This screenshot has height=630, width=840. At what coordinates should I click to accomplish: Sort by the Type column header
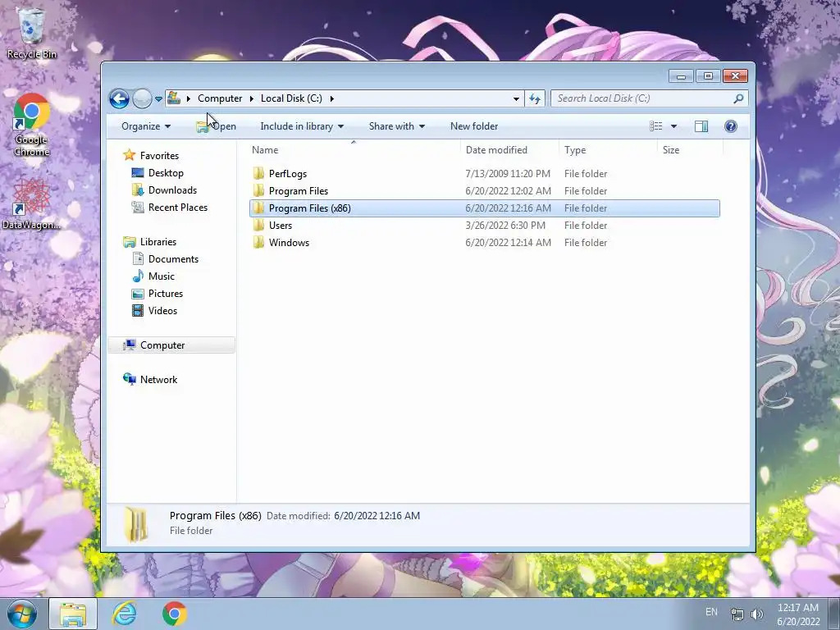pos(608,150)
